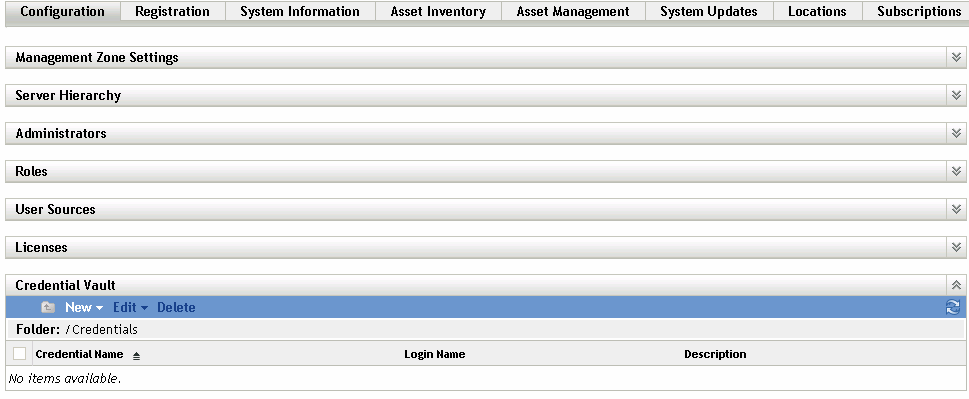Open the System Information tab
This screenshot has width=969, height=399.
pyautogui.click(x=300, y=12)
